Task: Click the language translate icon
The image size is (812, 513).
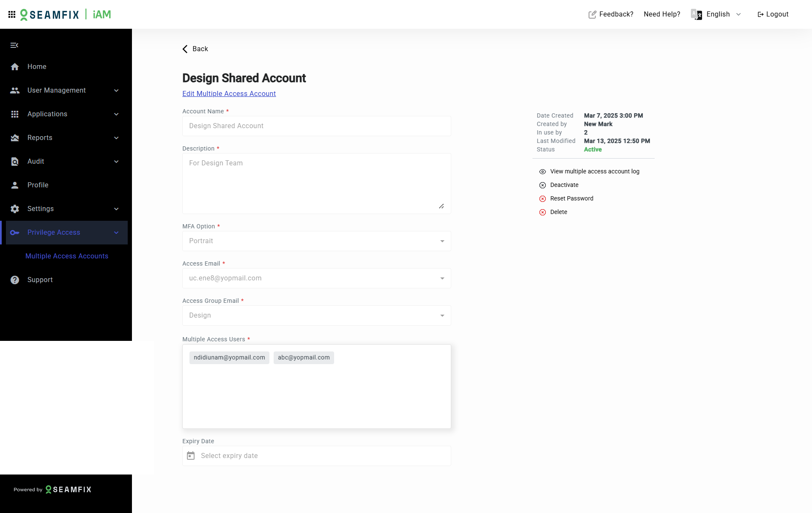Action: 696,14
